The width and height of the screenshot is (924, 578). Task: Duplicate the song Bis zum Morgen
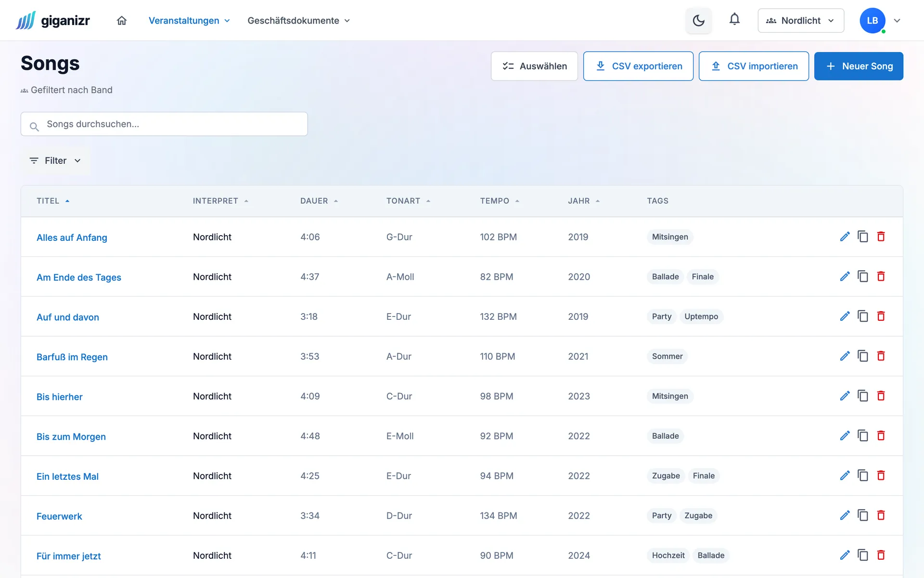click(x=863, y=435)
